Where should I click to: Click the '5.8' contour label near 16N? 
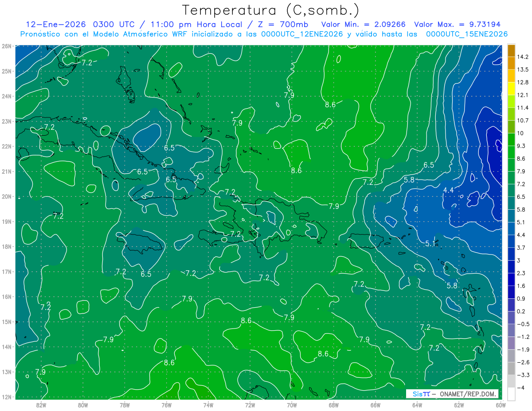(452, 286)
